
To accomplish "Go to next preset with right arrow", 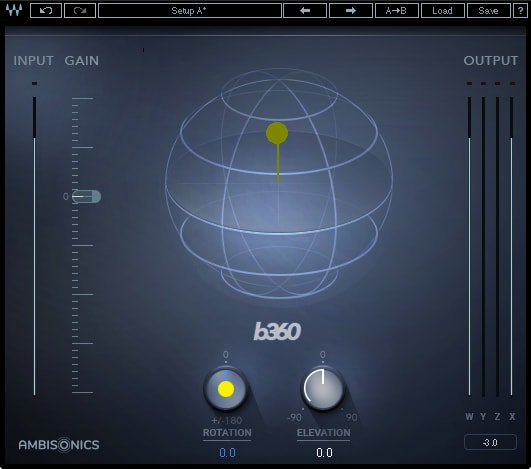I will 351,10.
